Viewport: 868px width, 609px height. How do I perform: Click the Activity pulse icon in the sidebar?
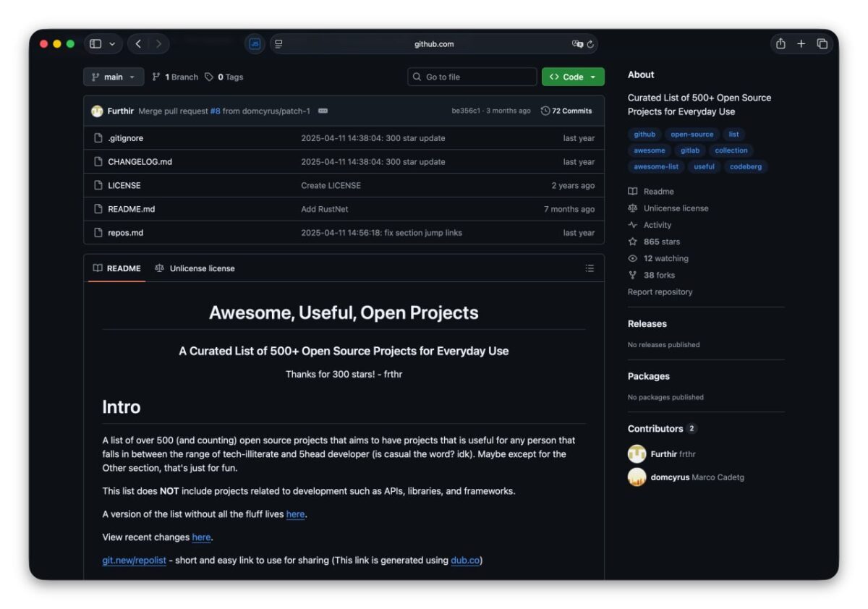[632, 225]
